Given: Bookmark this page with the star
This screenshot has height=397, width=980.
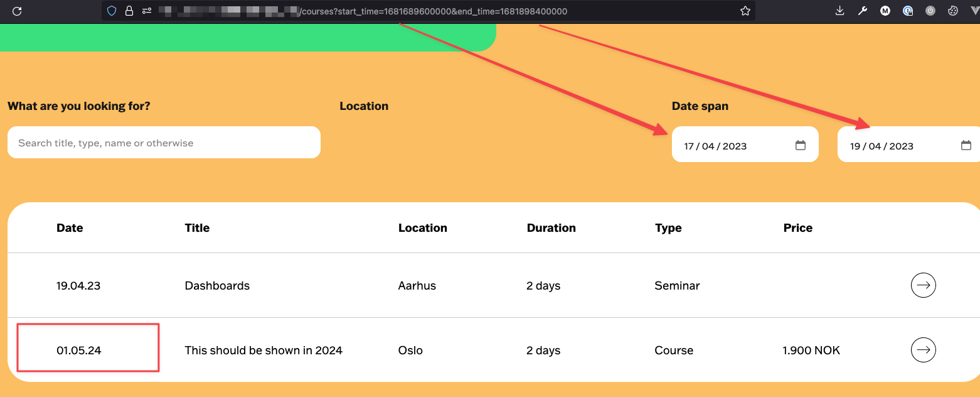Looking at the screenshot, I should coord(745,11).
